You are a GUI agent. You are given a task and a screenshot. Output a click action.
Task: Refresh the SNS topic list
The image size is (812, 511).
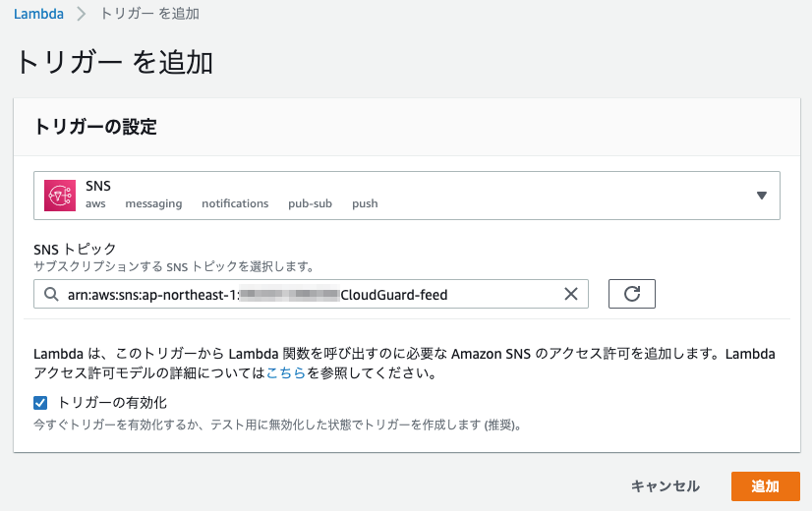click(x=632, y=294)
